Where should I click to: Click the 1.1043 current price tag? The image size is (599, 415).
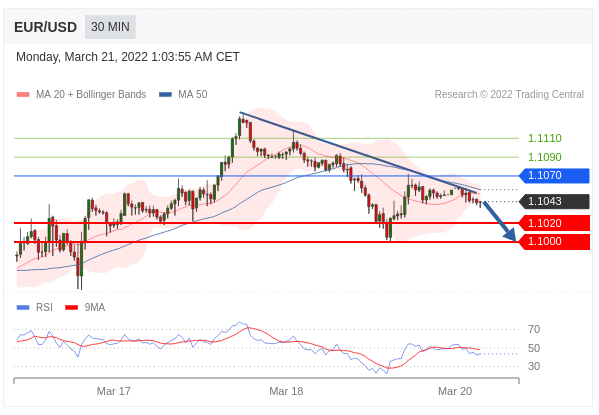tap(554, 201)
